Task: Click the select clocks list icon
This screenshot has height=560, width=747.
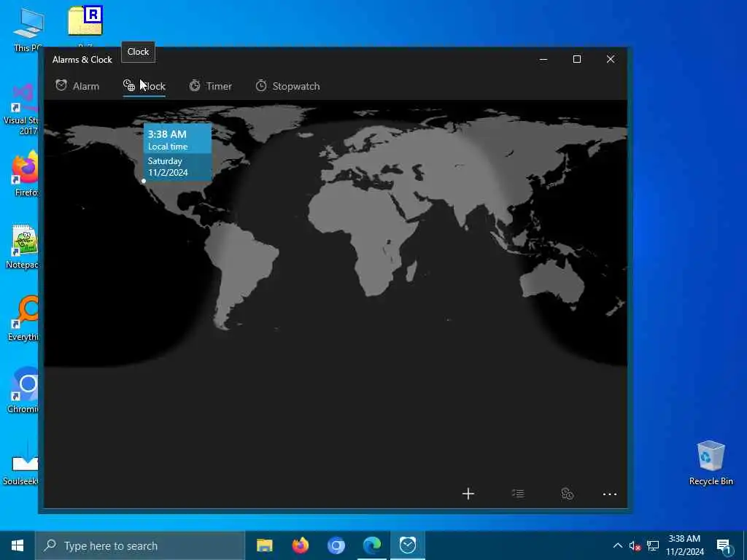Action: pos(518,494)
